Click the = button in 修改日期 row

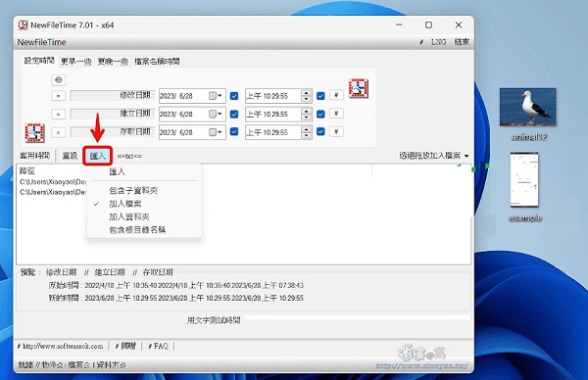58,96
